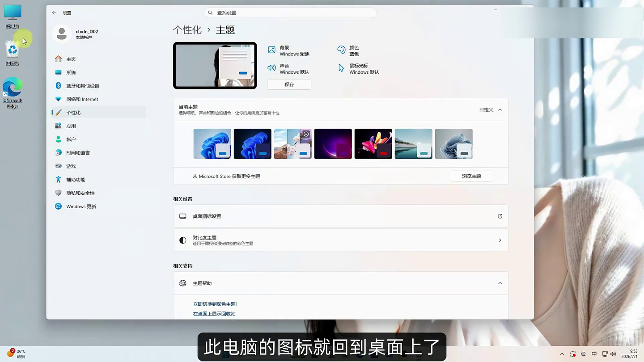Select the Windows spotlight landscape theme
Image resolution: width=644 pixels, height=362 pixels.
coord(293,144)
